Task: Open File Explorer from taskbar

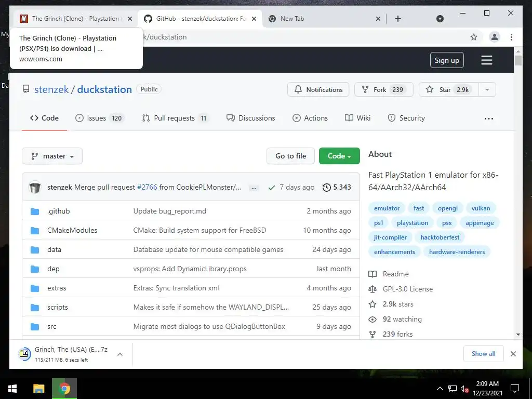Action: coord(38,389)
